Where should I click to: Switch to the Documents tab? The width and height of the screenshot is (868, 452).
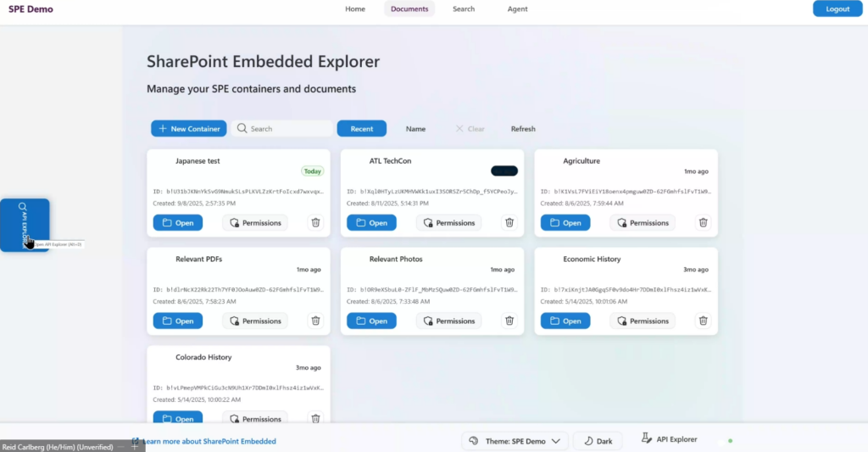409,8
